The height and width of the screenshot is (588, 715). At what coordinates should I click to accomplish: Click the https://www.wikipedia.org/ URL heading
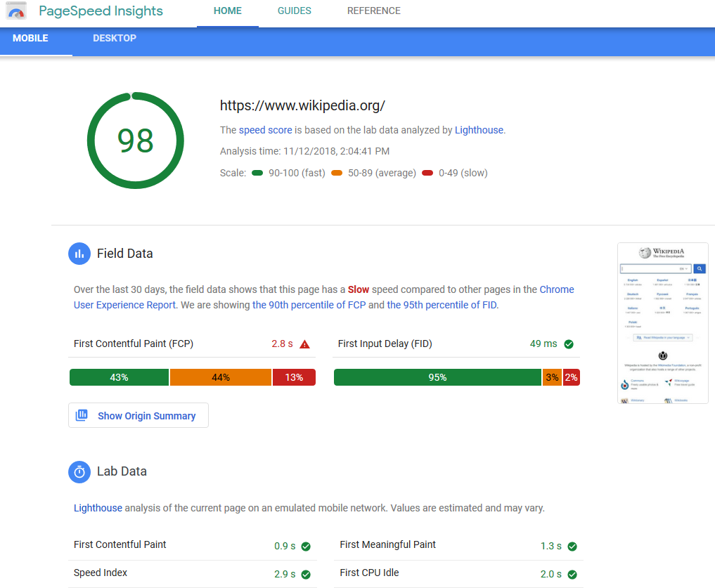[302, 105]
